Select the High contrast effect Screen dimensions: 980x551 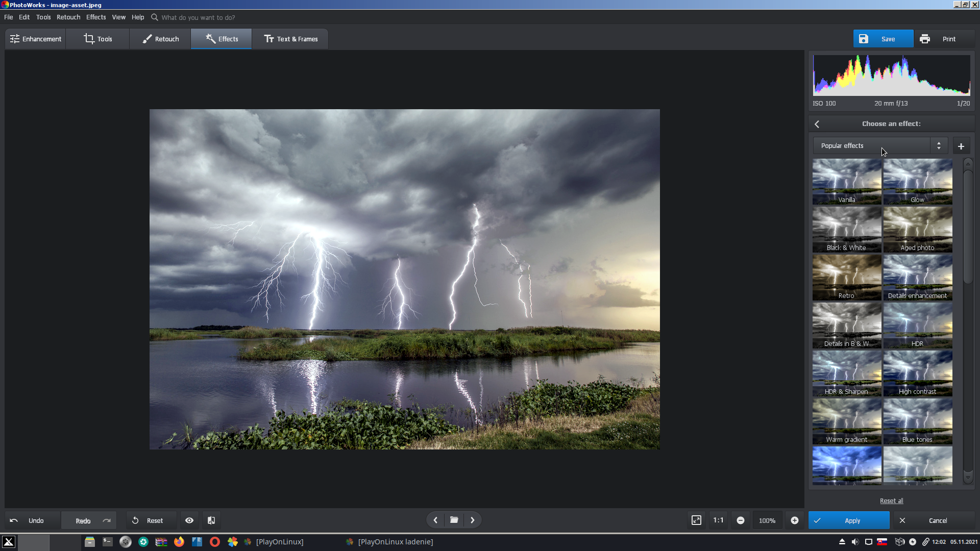(x=918, y=373)
